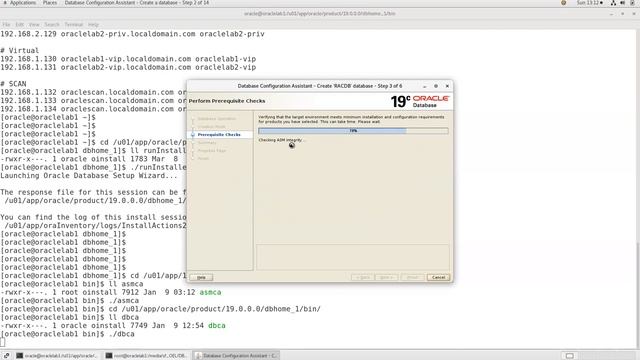The height and width of the screenshot is (360, 640).
Task: Click 'Checking ASM integrity...' status text
Action: click(282, 140)
